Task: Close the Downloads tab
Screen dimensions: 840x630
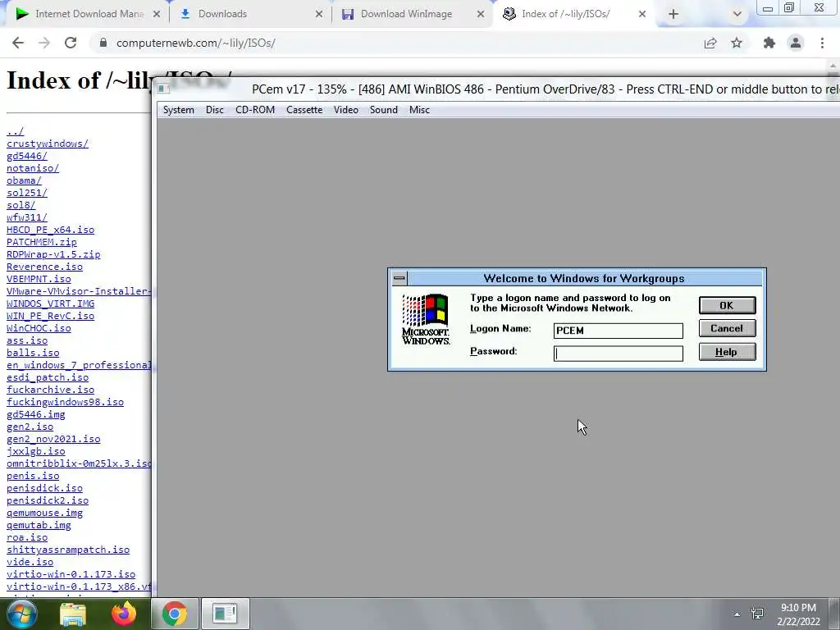Action: click(319, 14)
